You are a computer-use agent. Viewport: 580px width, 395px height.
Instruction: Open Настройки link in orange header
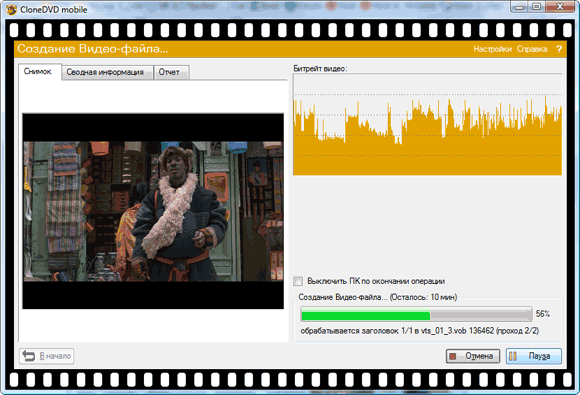coord(492,49)
